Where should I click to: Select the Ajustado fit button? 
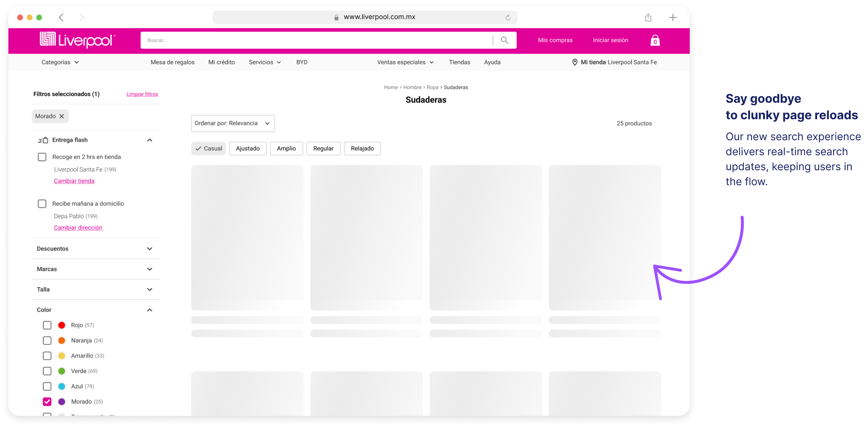(248, 148)
